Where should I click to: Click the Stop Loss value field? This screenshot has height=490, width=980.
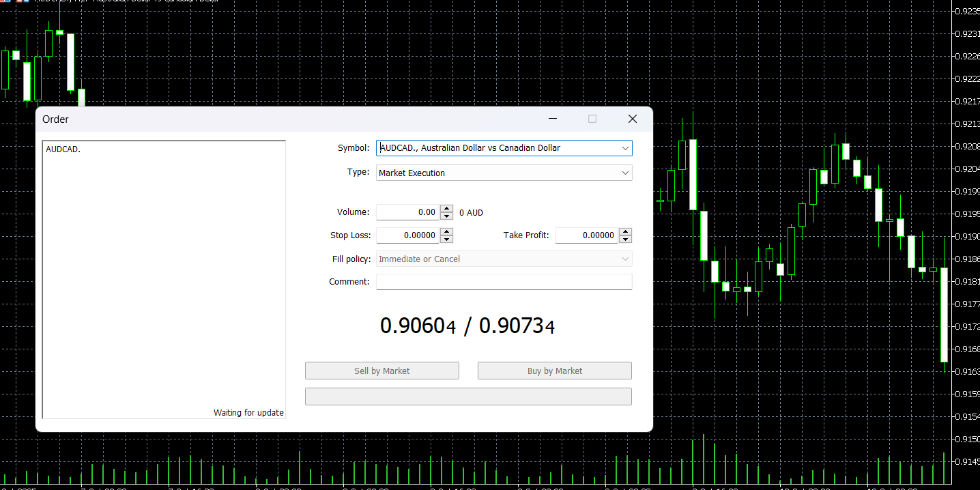pos(407,235)
